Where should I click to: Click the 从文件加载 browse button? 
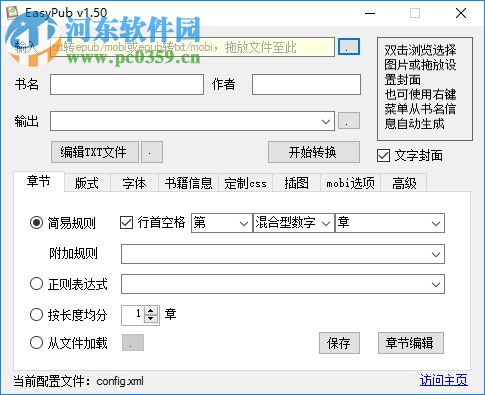(x=133, y=343)
